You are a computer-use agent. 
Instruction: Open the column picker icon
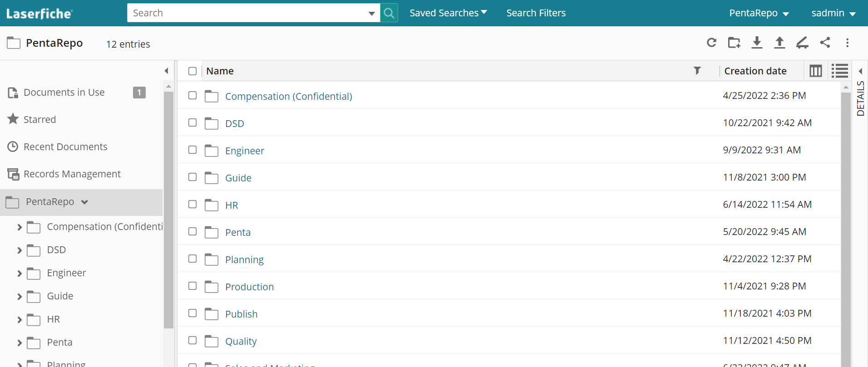click(816, 71)
